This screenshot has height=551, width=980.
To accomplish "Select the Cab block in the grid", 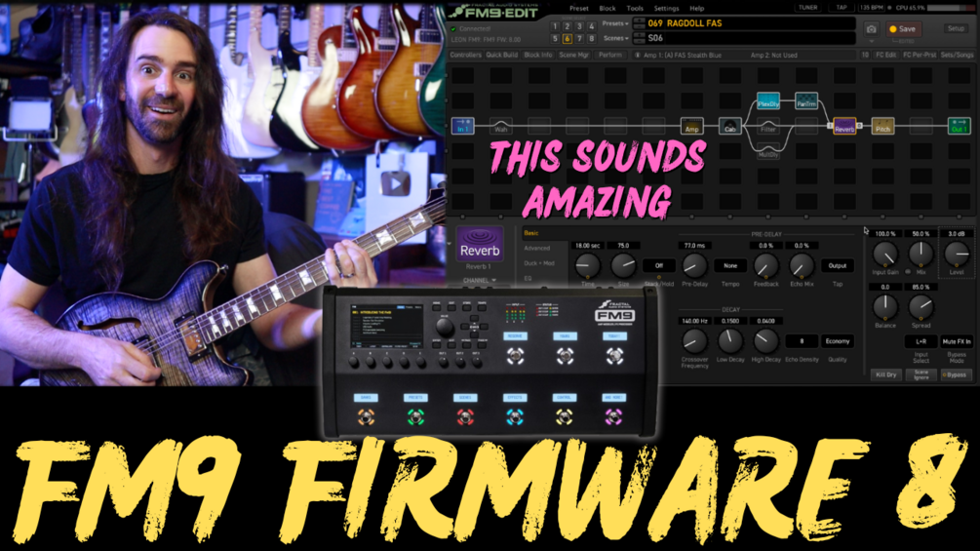I will [730, 126].
